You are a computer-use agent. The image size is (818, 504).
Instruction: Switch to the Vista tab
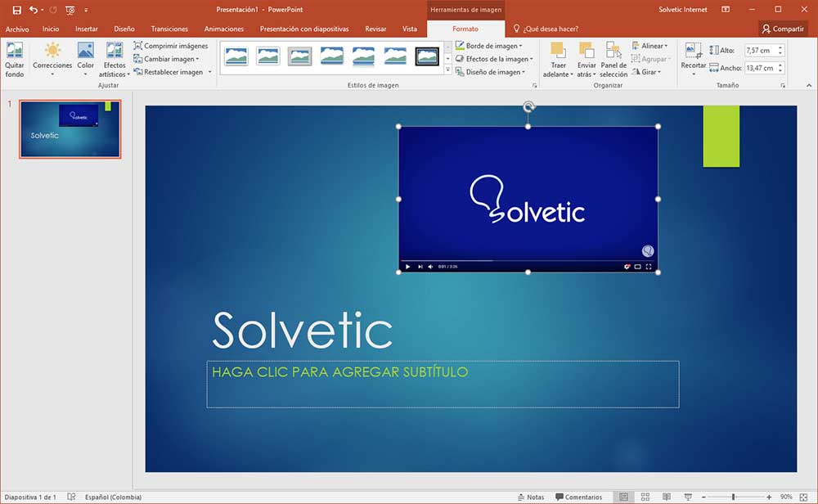(x=410, y=29)
